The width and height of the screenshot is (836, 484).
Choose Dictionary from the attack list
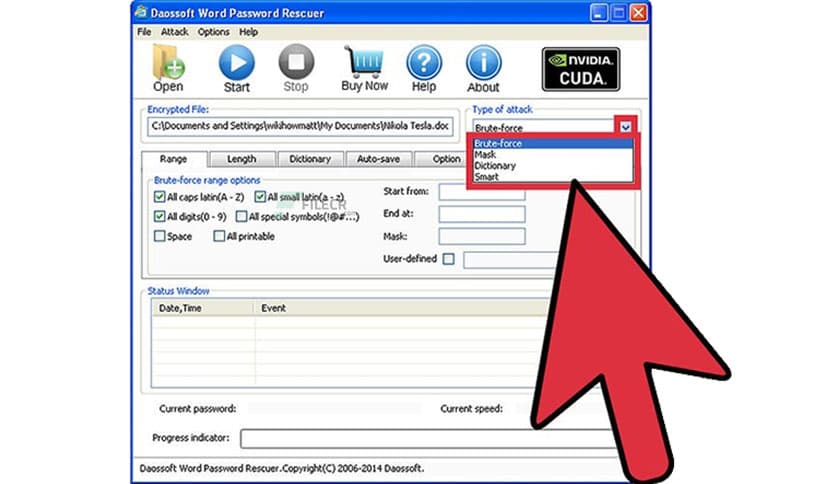point(552,166)
